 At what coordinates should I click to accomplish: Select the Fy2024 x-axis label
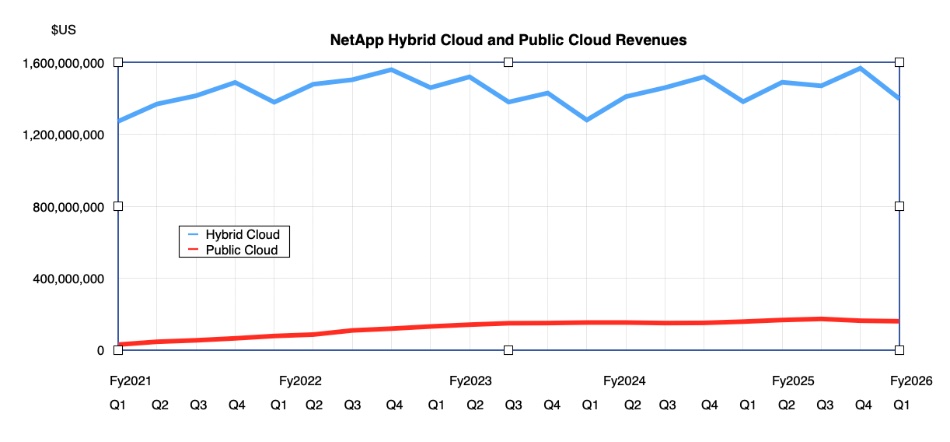click(625, 381)
